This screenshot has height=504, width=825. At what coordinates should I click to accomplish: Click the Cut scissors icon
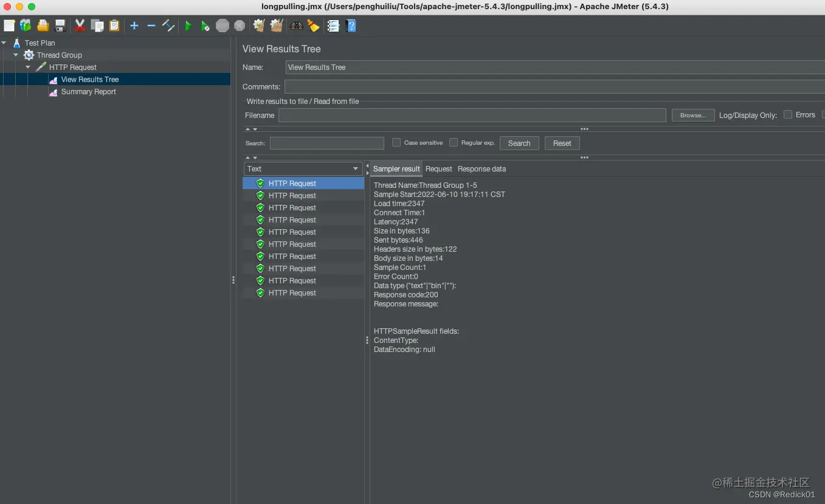(80, 26)
